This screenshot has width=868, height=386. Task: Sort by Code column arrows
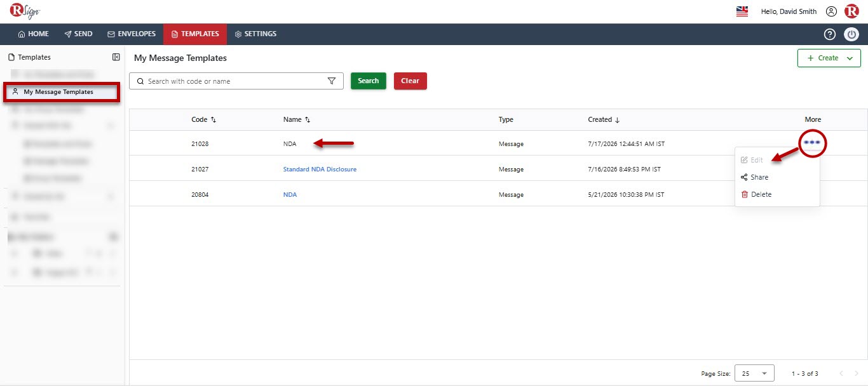coord(214,119)
